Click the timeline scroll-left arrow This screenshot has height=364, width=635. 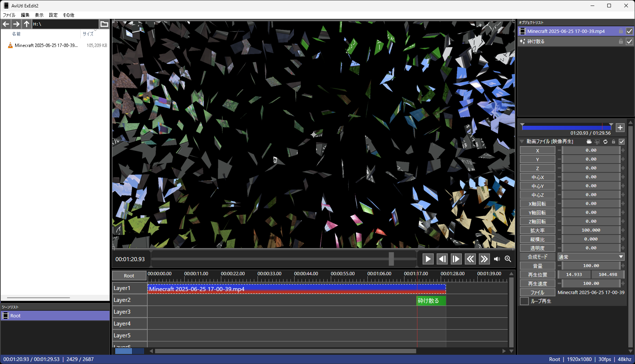click(151, 351)
